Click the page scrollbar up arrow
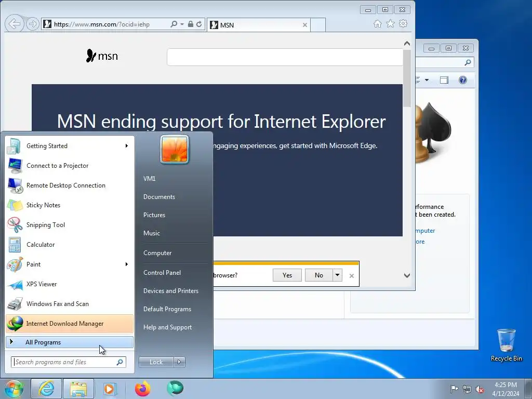532x399 pixels. click(x=407, y=44)
